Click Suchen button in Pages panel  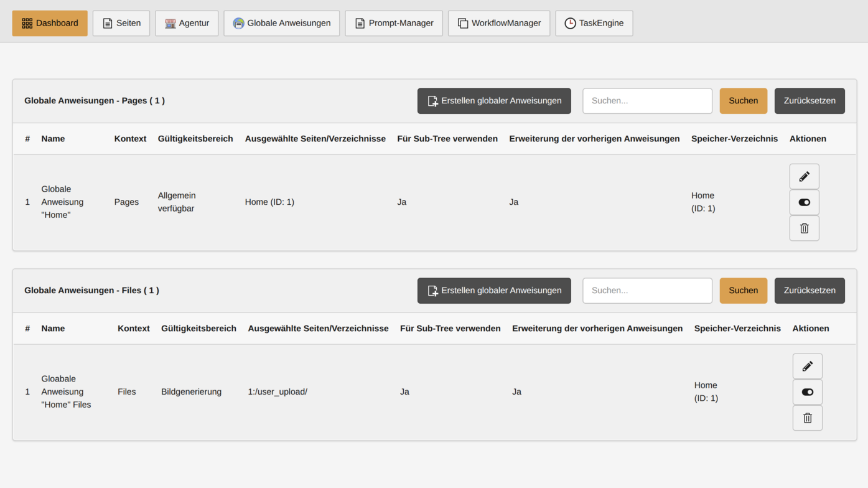click(x=743, y=101)
